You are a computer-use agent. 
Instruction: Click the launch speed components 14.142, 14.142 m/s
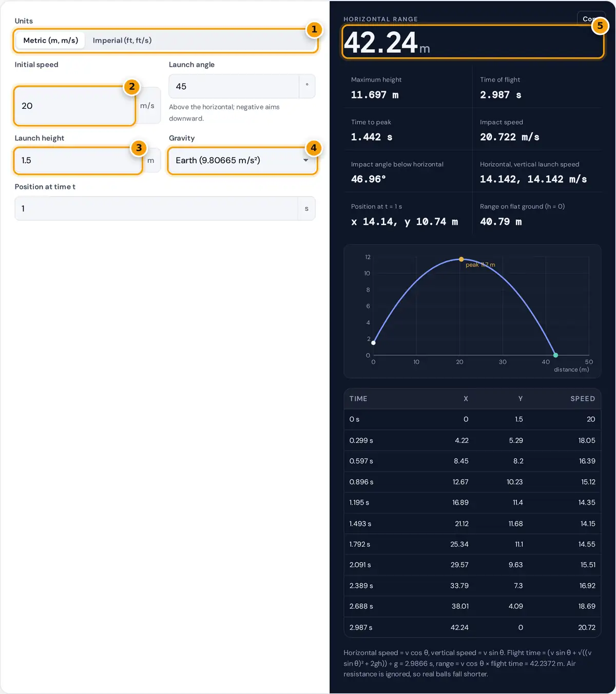point(533,179)
